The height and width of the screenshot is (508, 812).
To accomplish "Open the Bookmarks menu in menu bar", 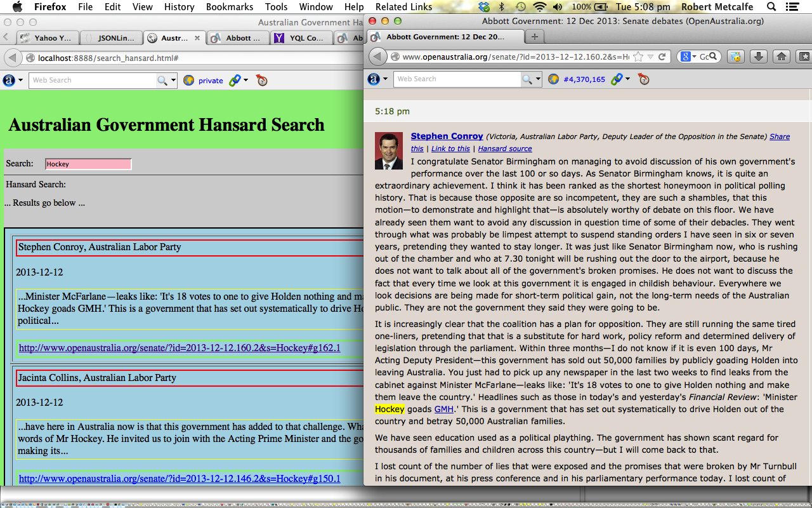I will point(230,7).
